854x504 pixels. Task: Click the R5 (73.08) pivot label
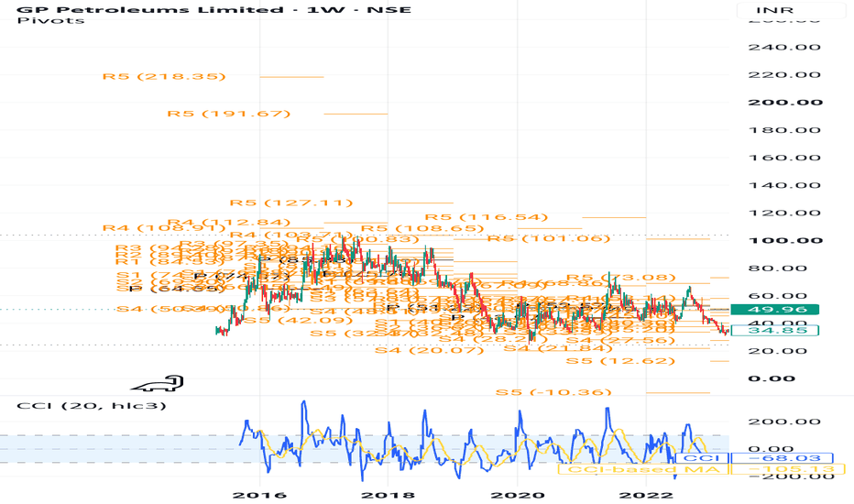coord(621,278)
